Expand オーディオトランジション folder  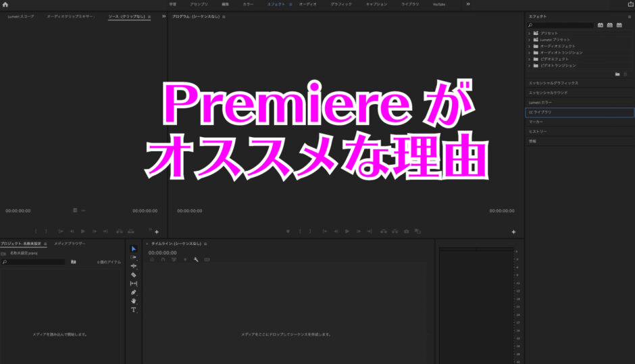pyautogui.click(x=530, y=53)
